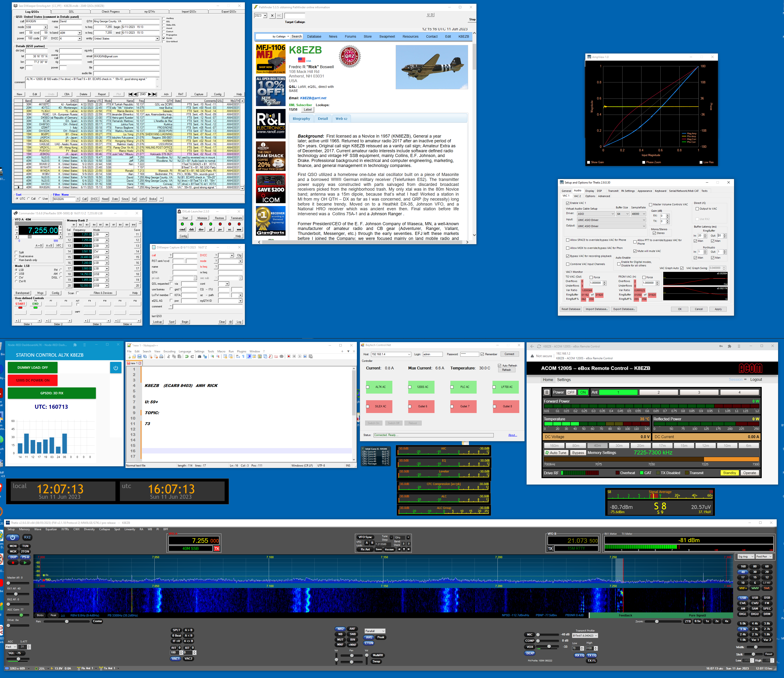This screenshot has width=784, height=678.
Task: Click the reload icon in ACOM eBox window
Action: click(539, 346)
